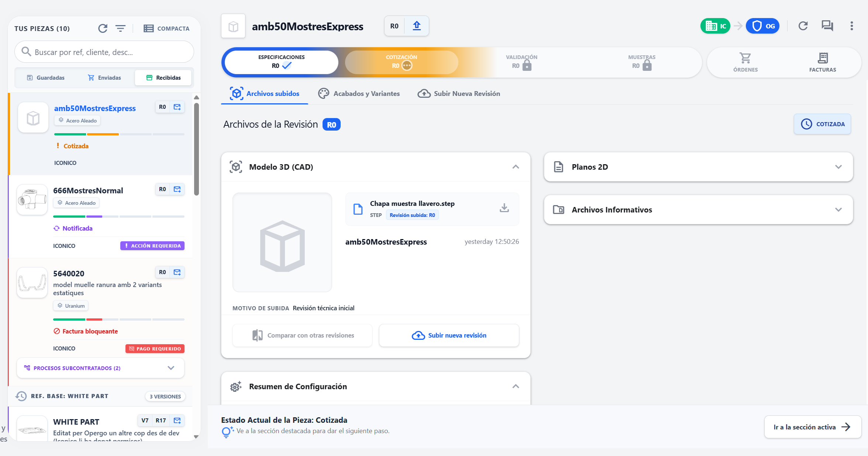Viewport: 868px width, 456px height.
Task: Click the Archivos Informativos folder icon
Action: click(x=558, y=210)
